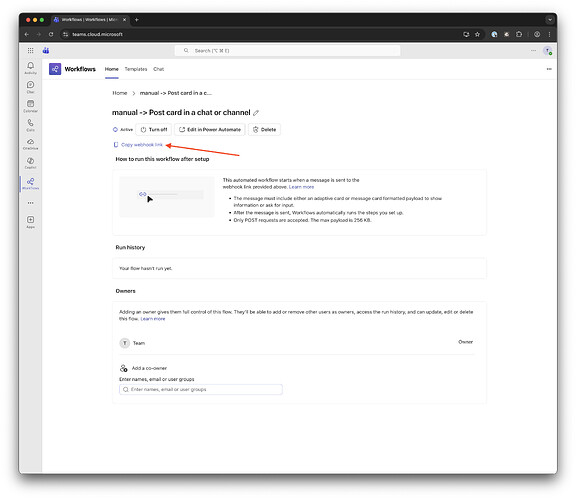Screen dimensions: 576x499
Task: Click the browser profile icon
Action: (537, 34)
